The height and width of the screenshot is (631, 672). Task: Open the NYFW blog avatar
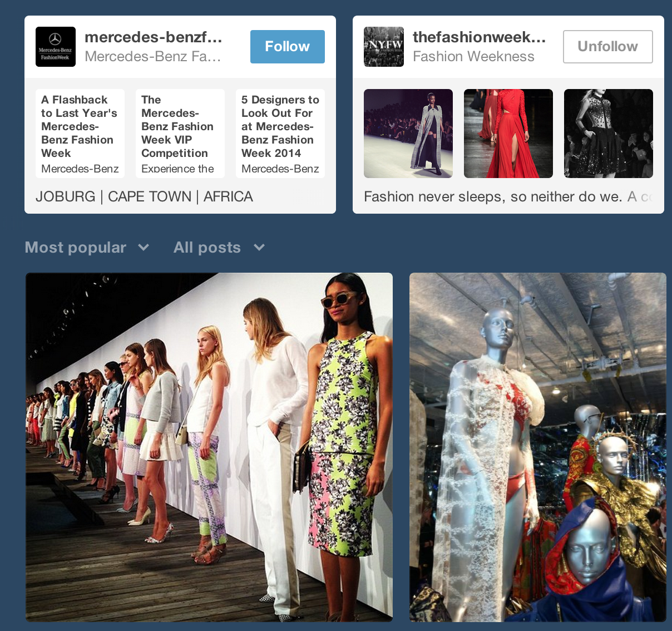click(384, 47)
